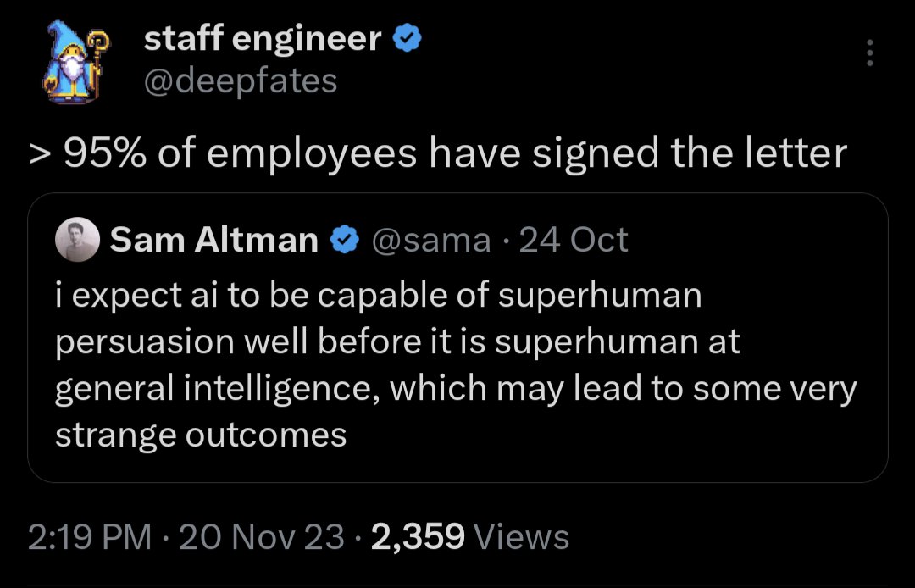915x588 pixels.
Task: Click the 20 Nov 23 date
Action: (262, 536)
